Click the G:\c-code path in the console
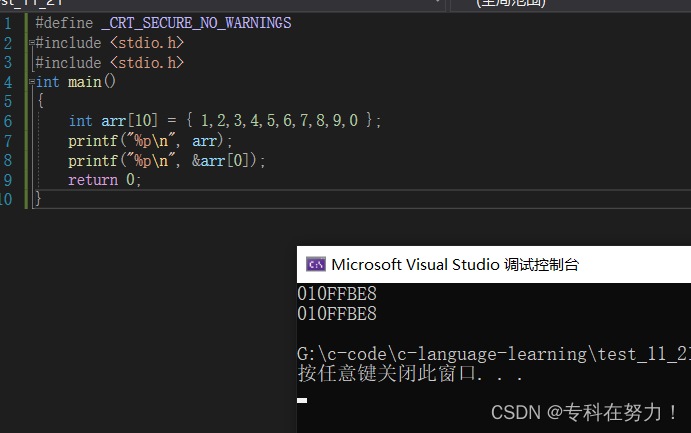Screen dimensions: 691x433 click(494, 354)
